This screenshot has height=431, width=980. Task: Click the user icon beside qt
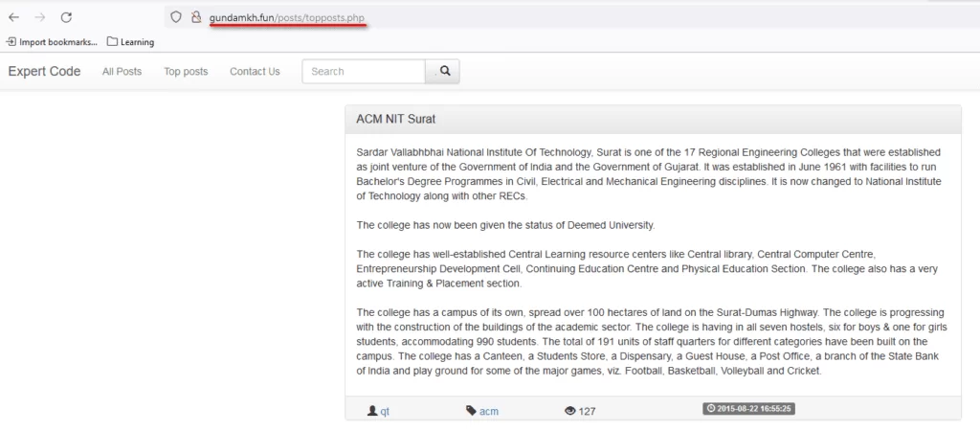372,411
